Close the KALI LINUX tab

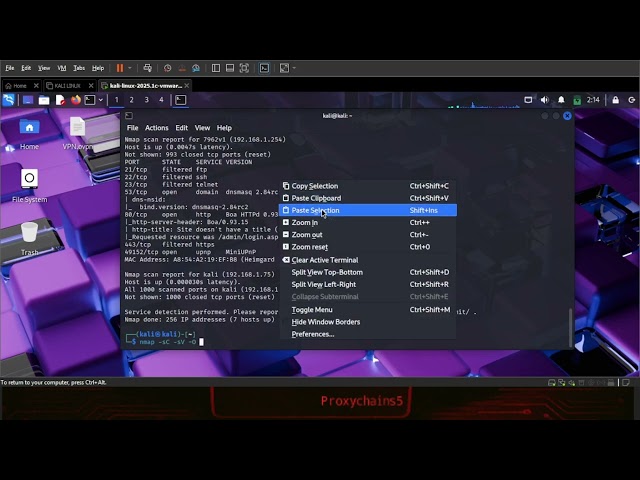[x=91, y=86]
